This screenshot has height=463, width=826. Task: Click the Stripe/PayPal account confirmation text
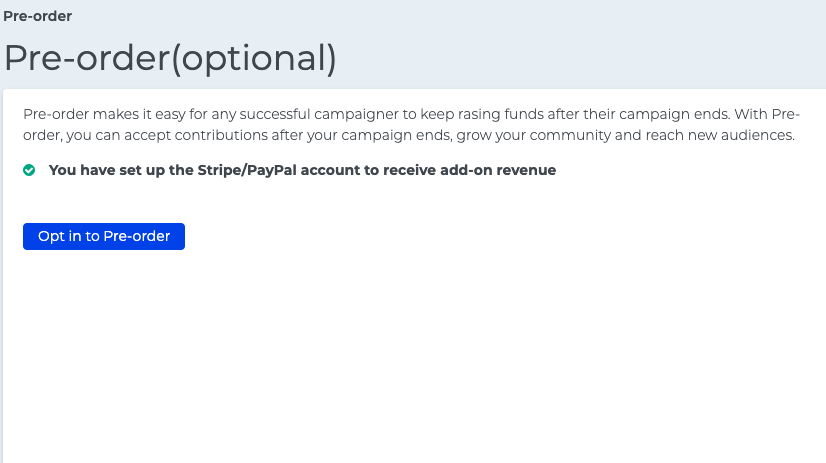[x=302, y=170]
